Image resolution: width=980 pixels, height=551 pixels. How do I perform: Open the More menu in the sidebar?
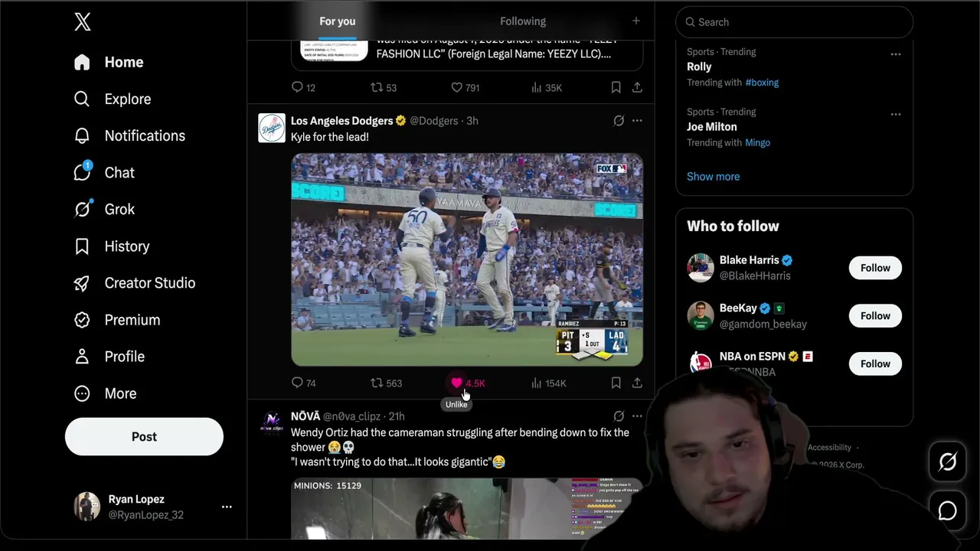pyautogui.click(x=105, y=393)
